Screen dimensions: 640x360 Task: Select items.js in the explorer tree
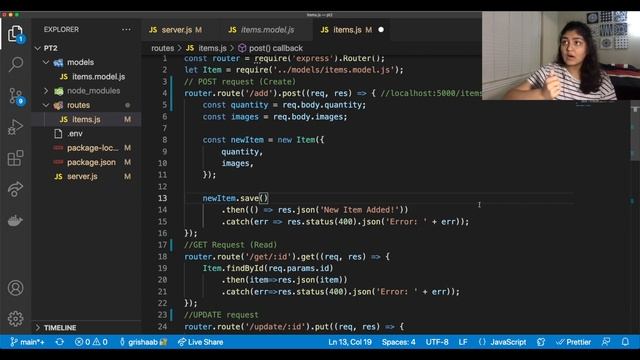(86, 120)
